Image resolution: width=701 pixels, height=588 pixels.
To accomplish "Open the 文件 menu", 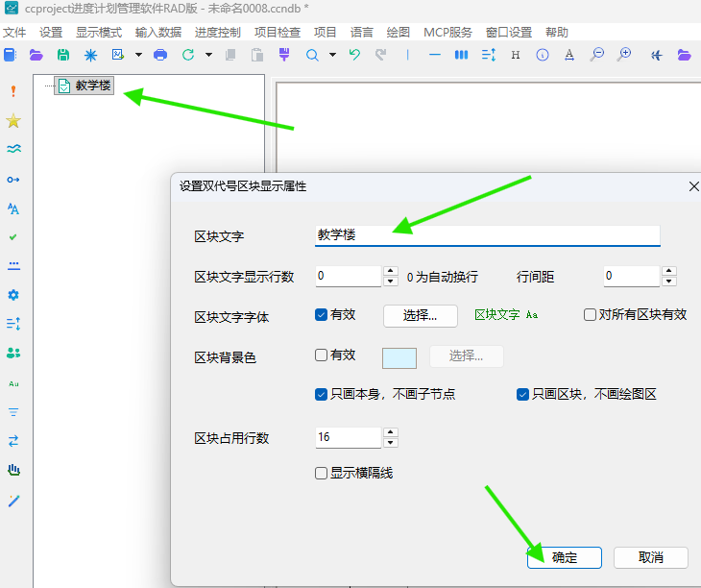I will point(14,33).
